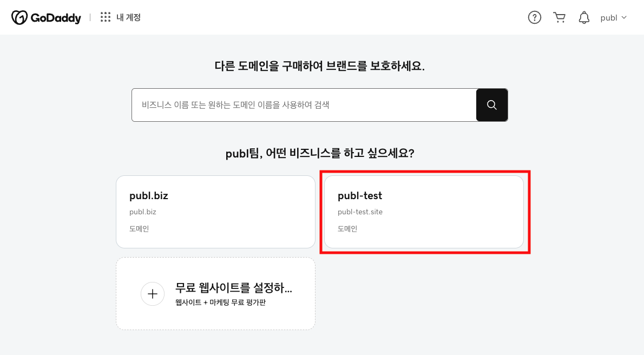
Task: Click the GoDaddy circular logo mark
Action: point(18,17)
